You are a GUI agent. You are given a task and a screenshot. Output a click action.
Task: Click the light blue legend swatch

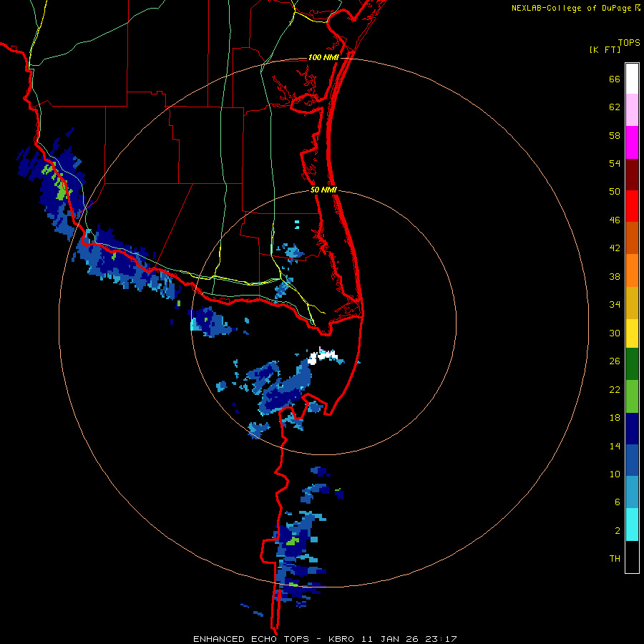[632, 492]
